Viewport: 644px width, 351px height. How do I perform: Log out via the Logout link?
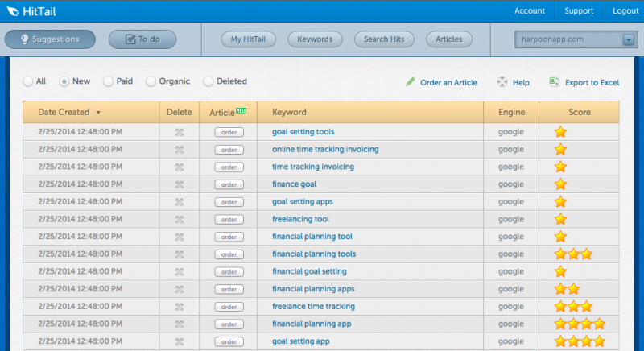(625, 11)
